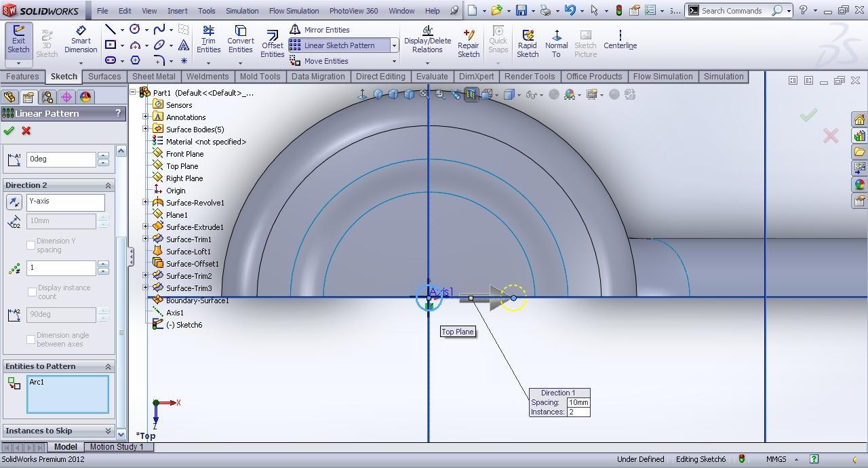Viewport: 868px width, 468px height.
Task: Toggle Display instance count checkbox
Action: point(32,292)
